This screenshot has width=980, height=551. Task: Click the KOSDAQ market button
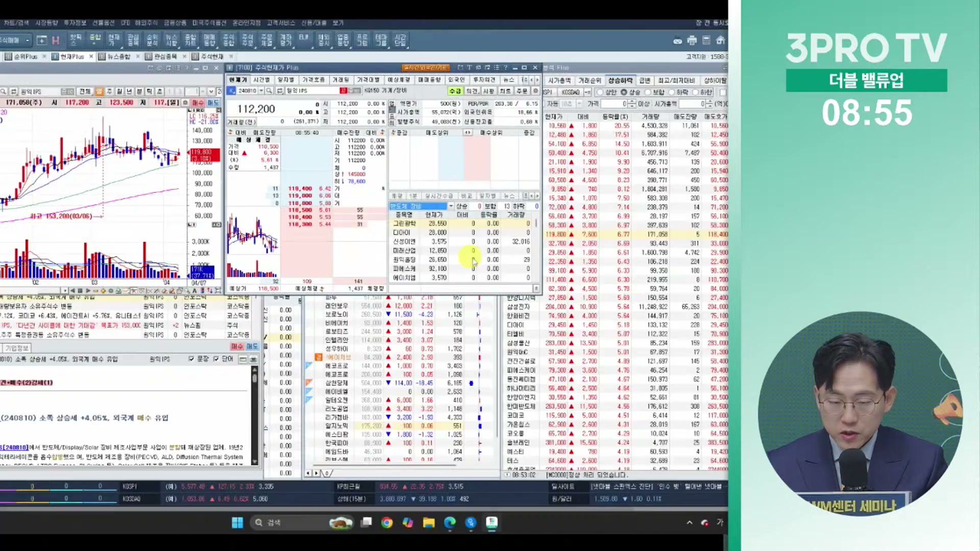(570, 92)
